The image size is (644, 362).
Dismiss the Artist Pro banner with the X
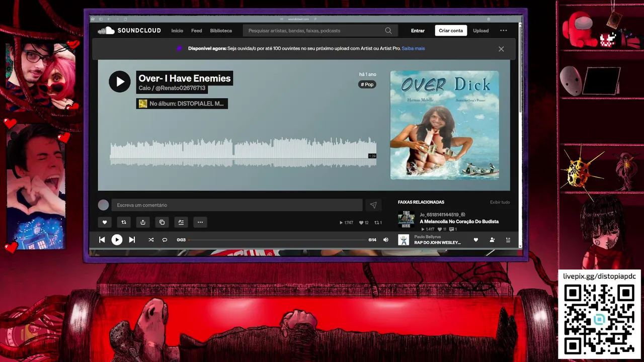[501, 49]
